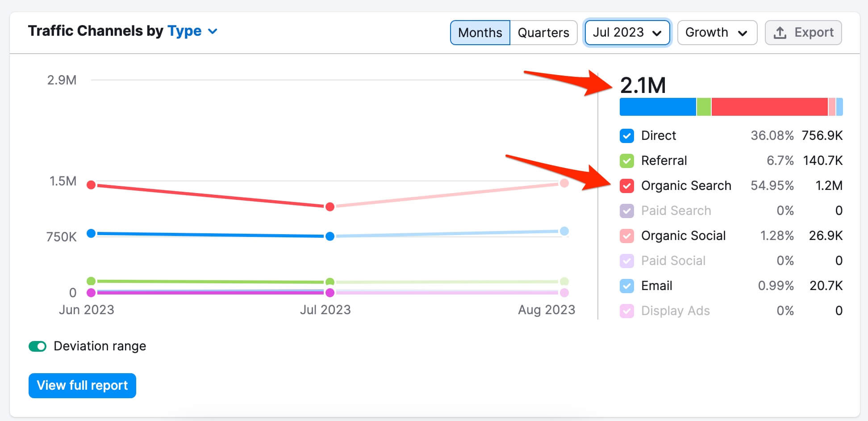Click the Jun 2023 axis label
This screenshot has height=421, width=868.
point(87,310)
